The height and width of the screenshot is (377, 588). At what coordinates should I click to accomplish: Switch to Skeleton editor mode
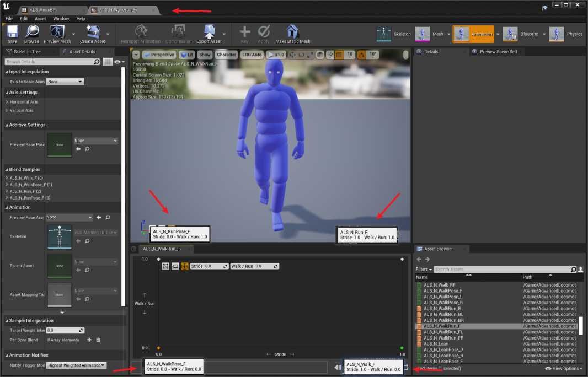tap(393, 34)
